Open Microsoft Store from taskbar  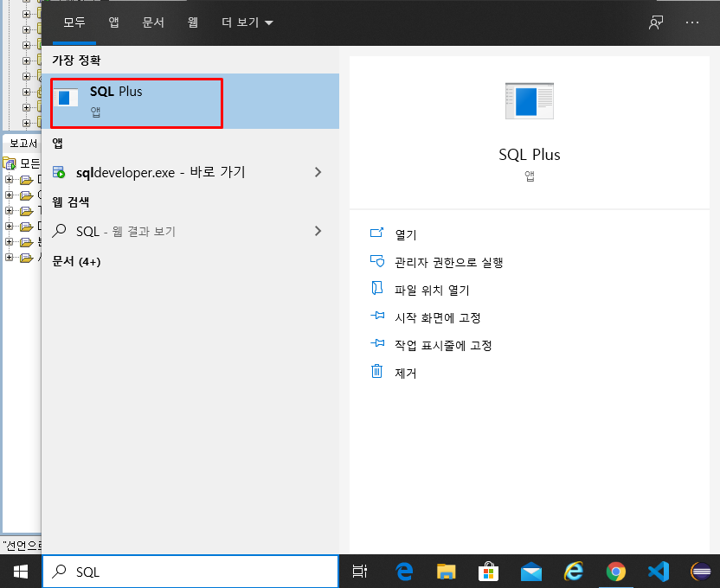pyautogui.click(x=488, y=572)
